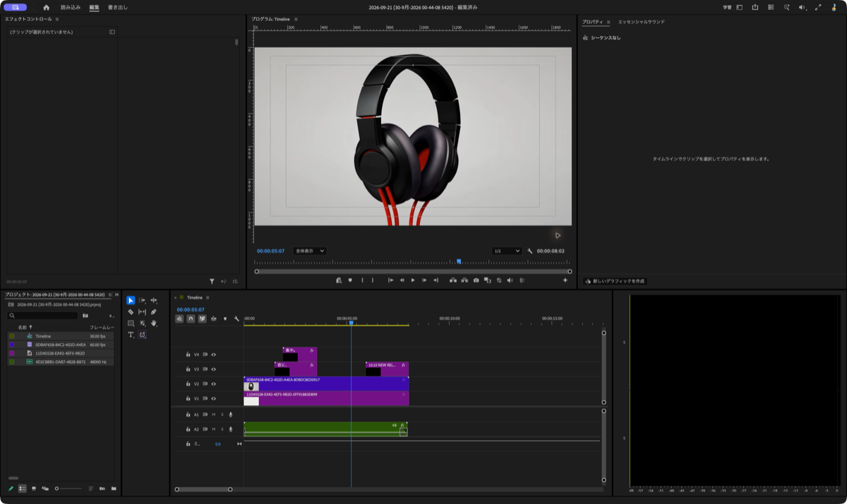Open the quick export share icon
847x504 pixels.
755,7
